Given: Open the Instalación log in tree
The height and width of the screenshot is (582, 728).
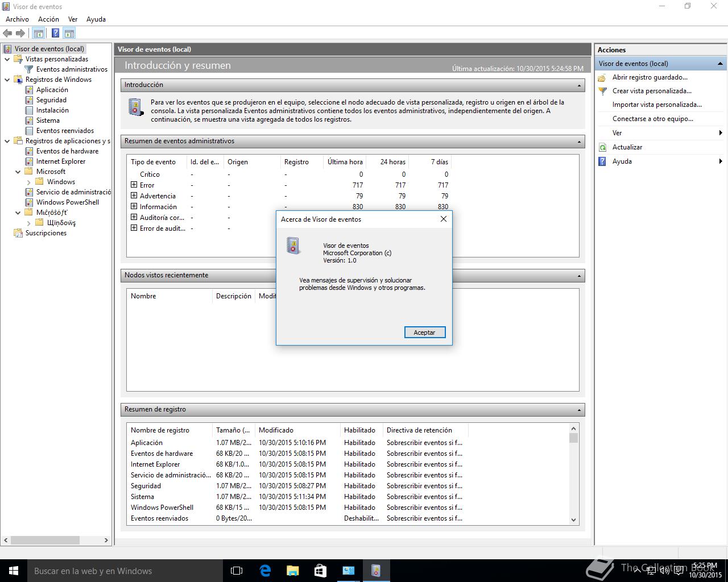Looking at the screenshot, I should click(x=52, y=110).
